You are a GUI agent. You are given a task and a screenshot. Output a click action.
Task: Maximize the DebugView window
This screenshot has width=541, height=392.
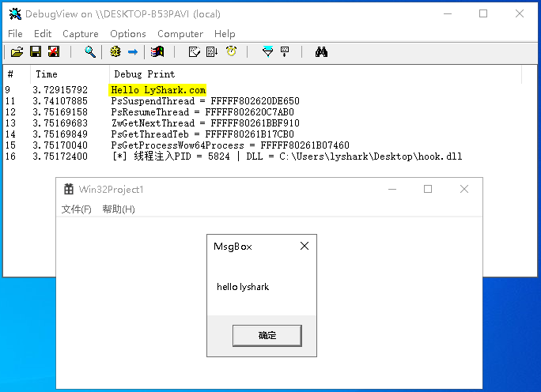(x=483, y=13)
